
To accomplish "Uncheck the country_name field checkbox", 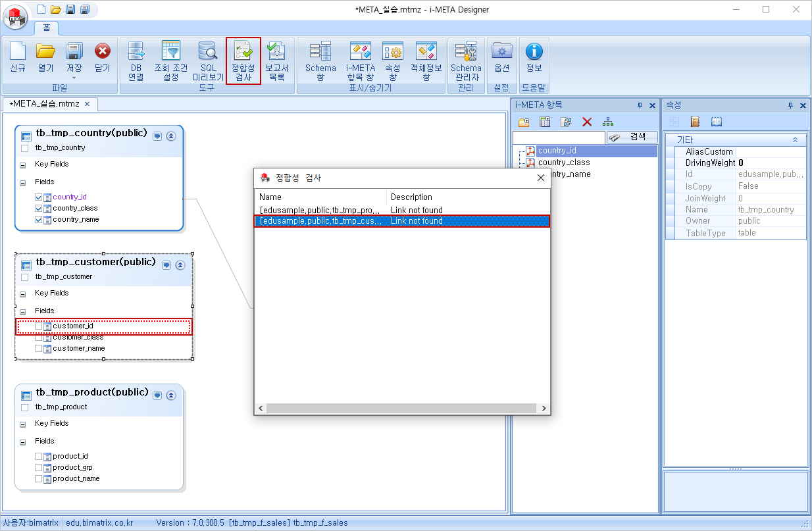I will click(x=39, y=219).
